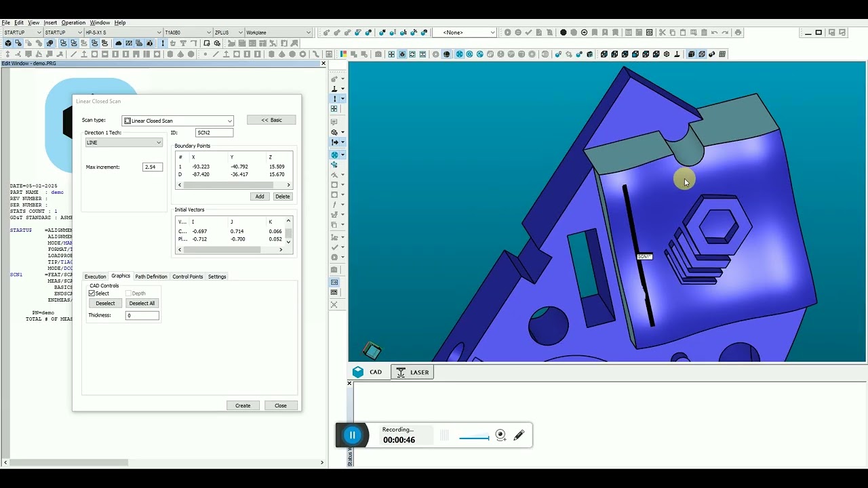Open the Help menu

point(120,22)
